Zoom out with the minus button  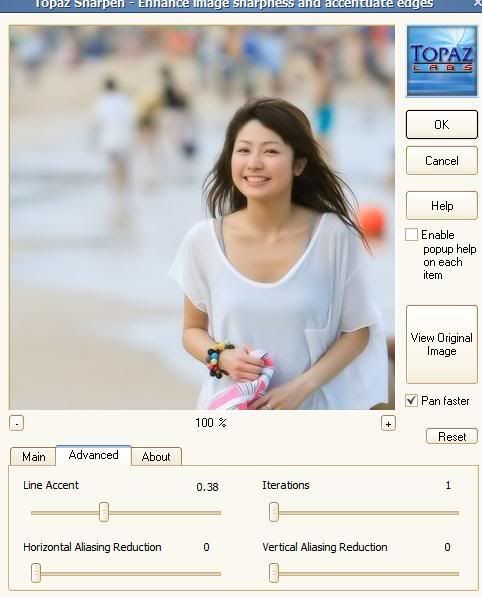[x=16, y=423]
